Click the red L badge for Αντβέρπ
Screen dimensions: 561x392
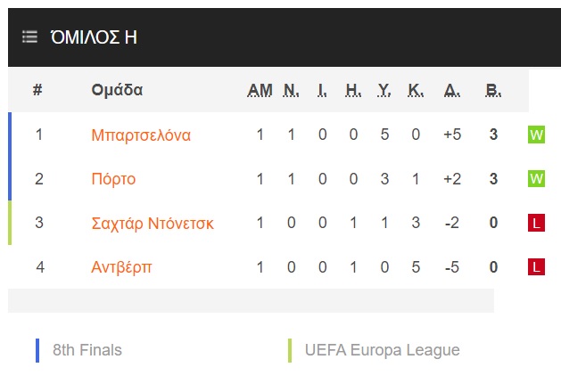[x=536, y=267]
